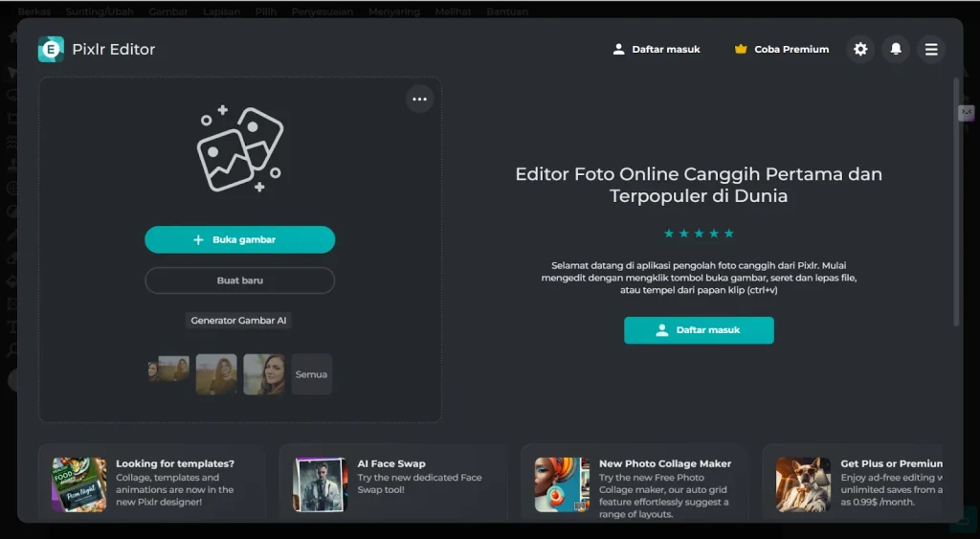Open Generator Gambar AI
The width and height of the screenshot is (980, 539).
238,320
